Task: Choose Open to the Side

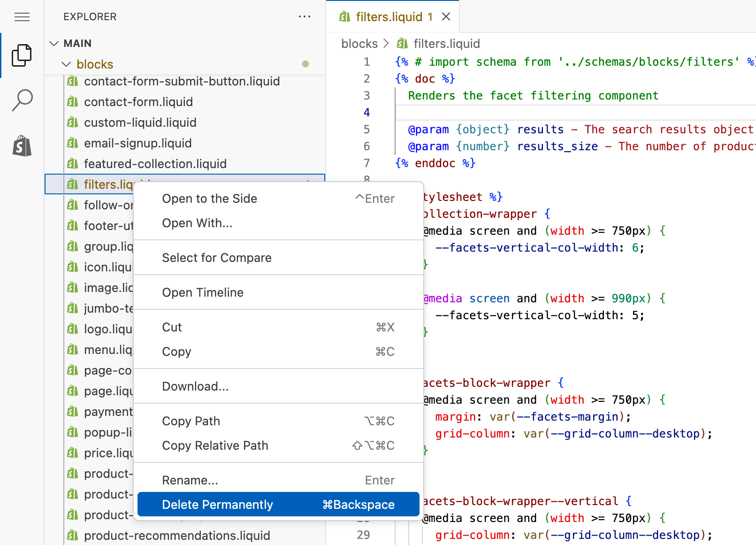Action: point(278,199)
